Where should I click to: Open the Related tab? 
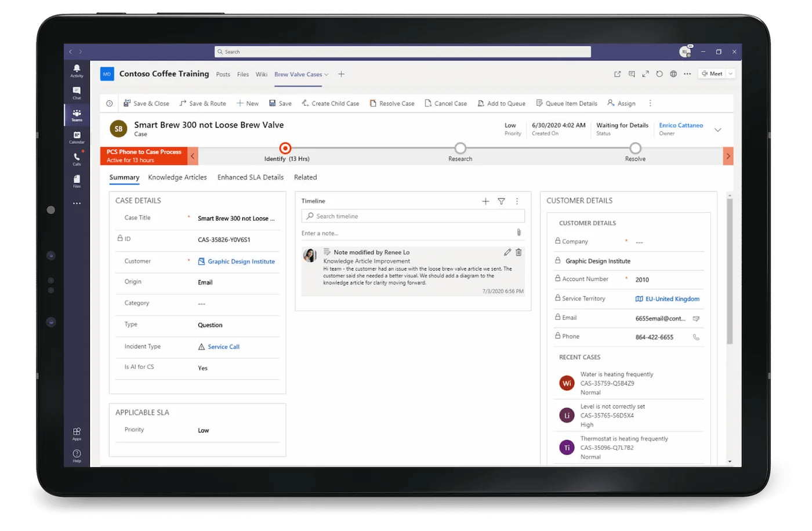point(305,177)
